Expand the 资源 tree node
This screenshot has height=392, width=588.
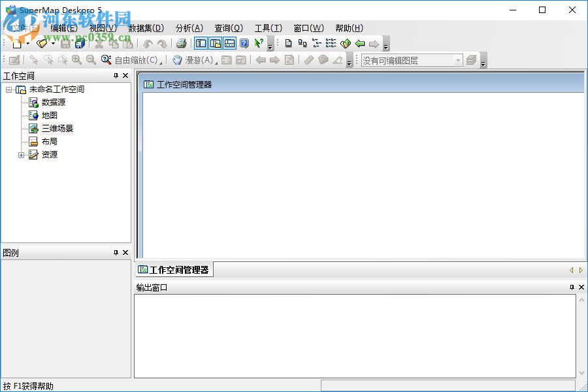(x=22, y=155)
